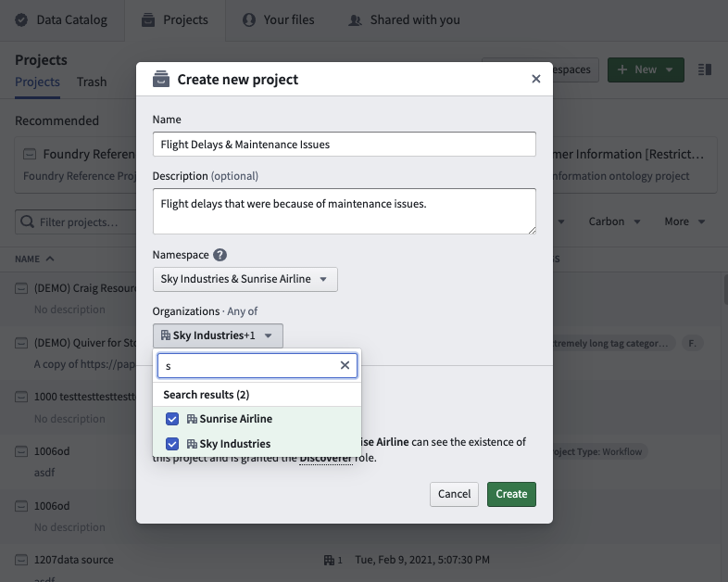
Task: Edit the project Name field
Action: (x=344, y=145)
